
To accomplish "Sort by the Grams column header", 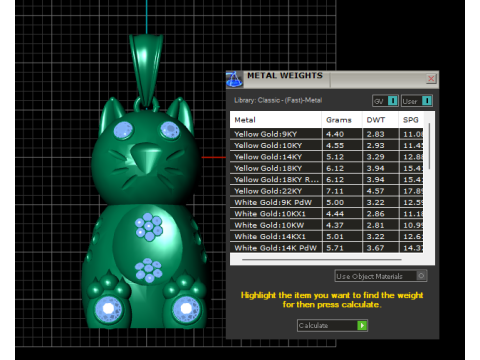I will (342, 120).
